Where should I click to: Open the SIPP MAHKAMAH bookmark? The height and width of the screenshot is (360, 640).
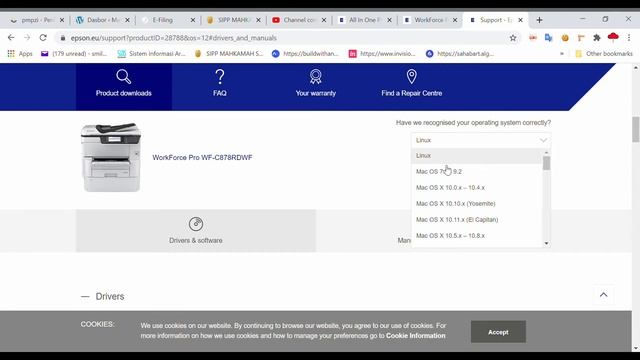(x=229, y=53)
